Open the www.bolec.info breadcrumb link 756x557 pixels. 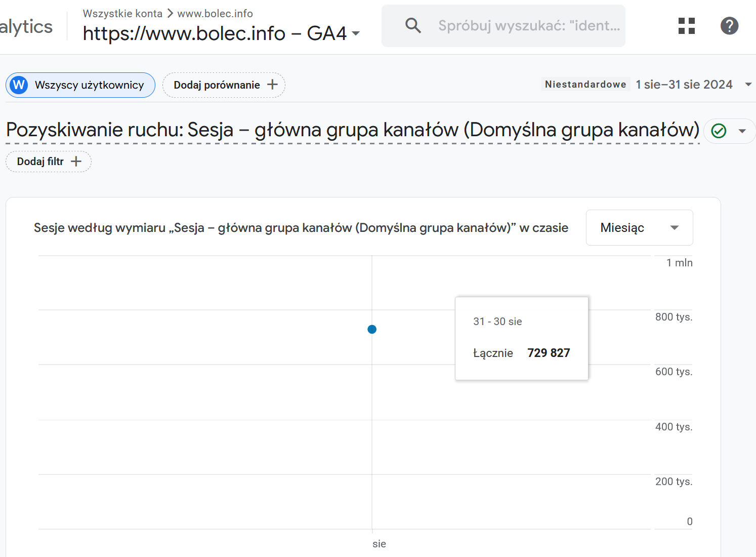215,14
